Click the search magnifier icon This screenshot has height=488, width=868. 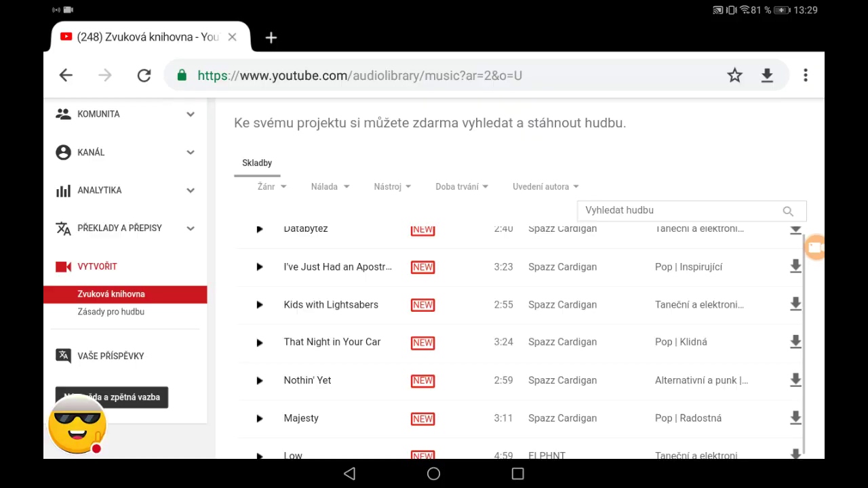pyautogui.click(x=787, y=211)
